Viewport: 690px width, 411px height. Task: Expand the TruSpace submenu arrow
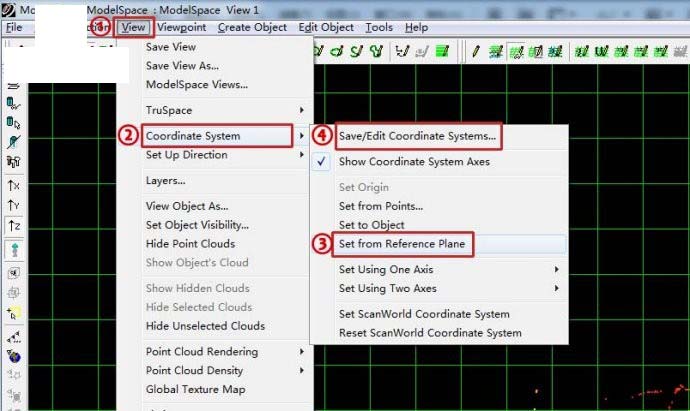[x=302, y=110]
